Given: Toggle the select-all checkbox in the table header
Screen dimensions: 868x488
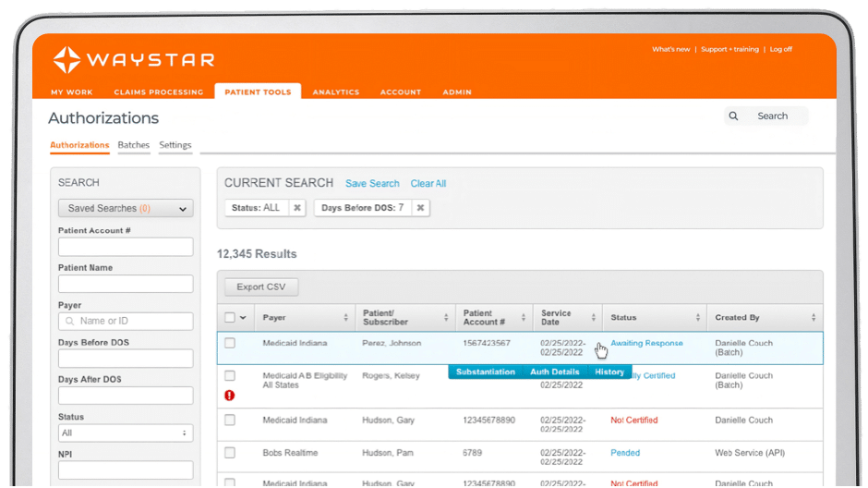Looking at the screenshot, I should [230, 317].
